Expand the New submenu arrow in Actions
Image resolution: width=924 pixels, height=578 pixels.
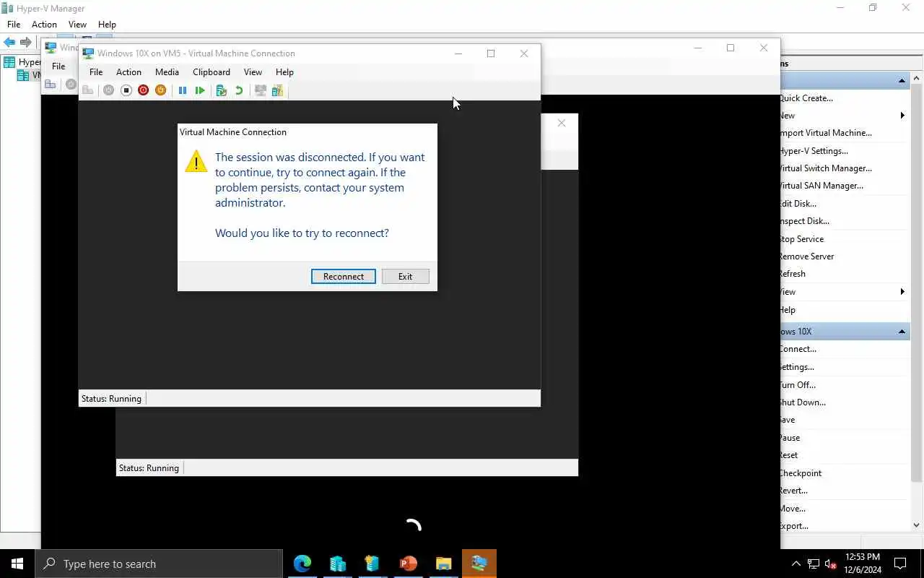(x=902, y=116)
